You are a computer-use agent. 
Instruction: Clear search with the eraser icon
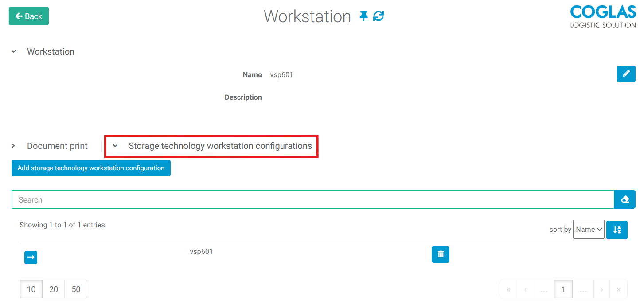point(624,199)
